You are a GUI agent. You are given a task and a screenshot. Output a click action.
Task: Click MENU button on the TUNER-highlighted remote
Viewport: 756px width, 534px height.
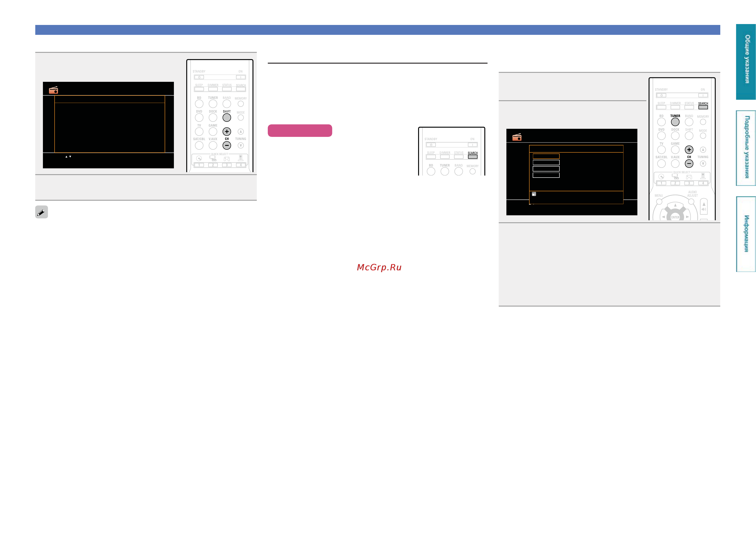click(x=660, y=201)
